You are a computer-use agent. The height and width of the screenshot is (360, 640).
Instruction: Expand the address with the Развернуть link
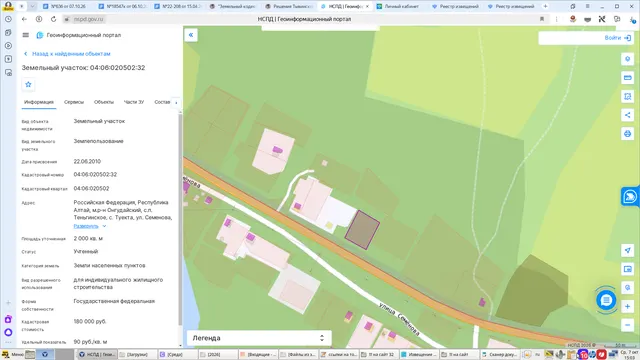[x=86, y=226]
